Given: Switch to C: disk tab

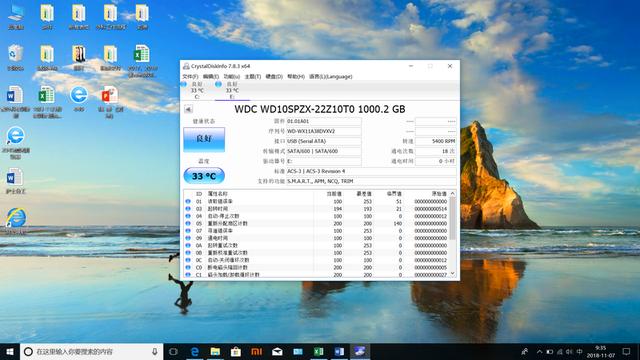Looking at the screenshot, I should pyautogui.click(x=197, y=90).
